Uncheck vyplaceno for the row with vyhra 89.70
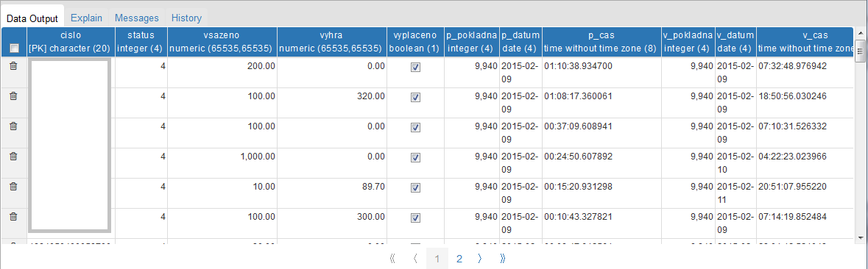The image size is (868, 269). (416, 187)
